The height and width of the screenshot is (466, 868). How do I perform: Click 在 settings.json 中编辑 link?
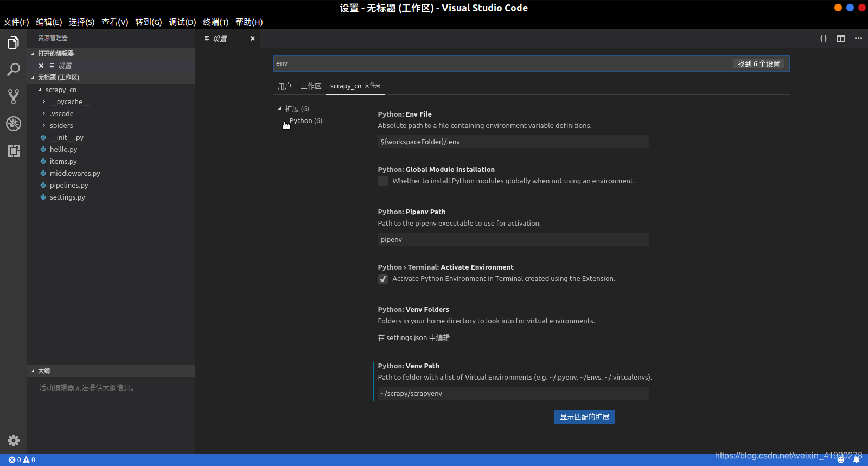tap(414, 337)
